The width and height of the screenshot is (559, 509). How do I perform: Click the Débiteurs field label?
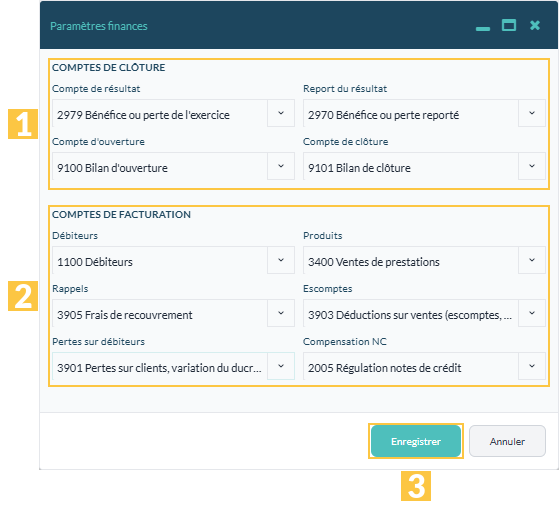[75, 236]
